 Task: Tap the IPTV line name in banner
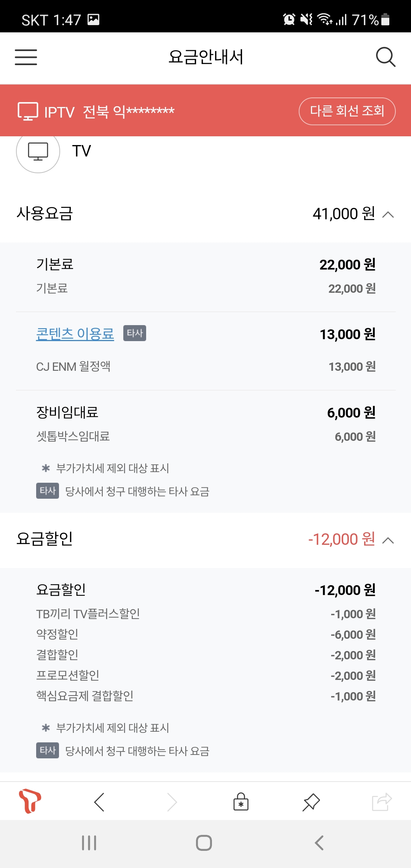[x=110, y=112]
